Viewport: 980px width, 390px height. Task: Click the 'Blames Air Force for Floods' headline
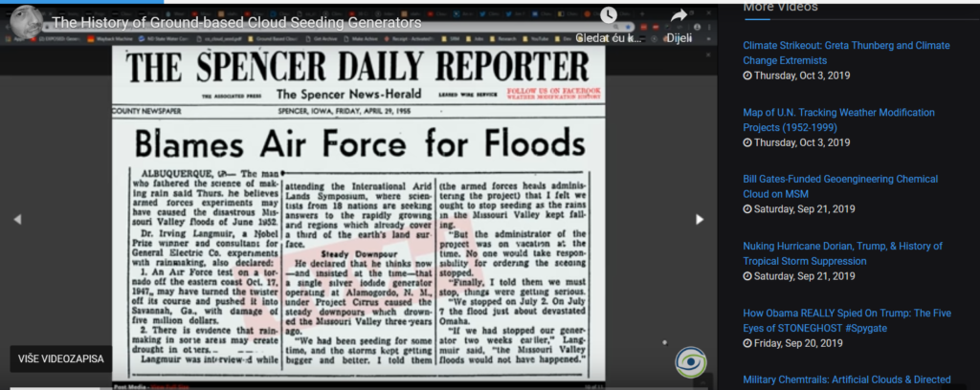(x=360, y=144)
